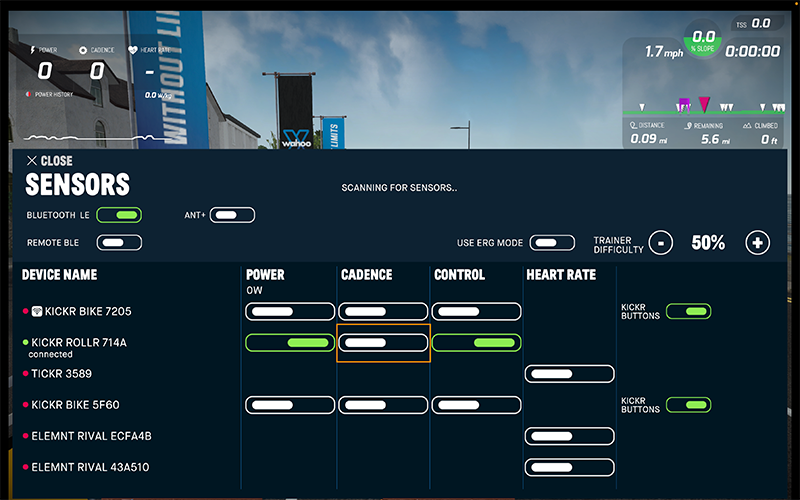Click the 0W power reading
The width and height of the screenshot is (800, 500).
coord(254,290)
